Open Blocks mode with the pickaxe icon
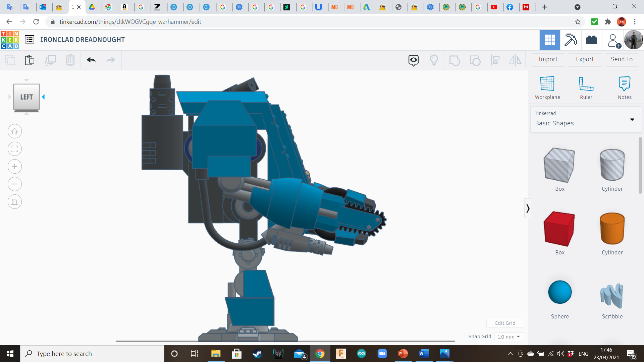Viewport: 644px width, 362px height. click(x=571, y=40)
